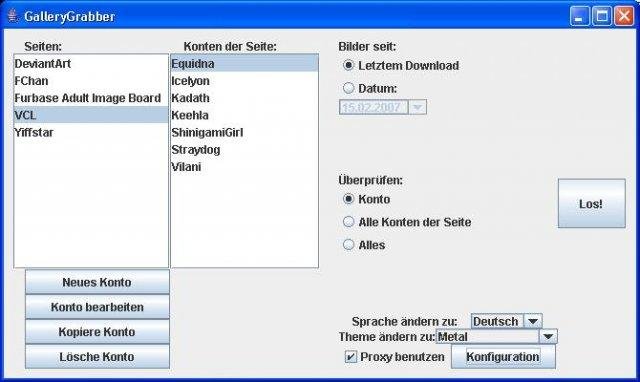This screenshot has width=640, height=382.
Task: Select DeviantArt in the Seiten list
Action: 91,64
